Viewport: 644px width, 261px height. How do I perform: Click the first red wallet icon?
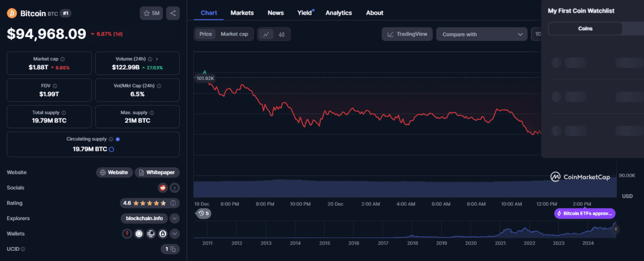point(127,234)
